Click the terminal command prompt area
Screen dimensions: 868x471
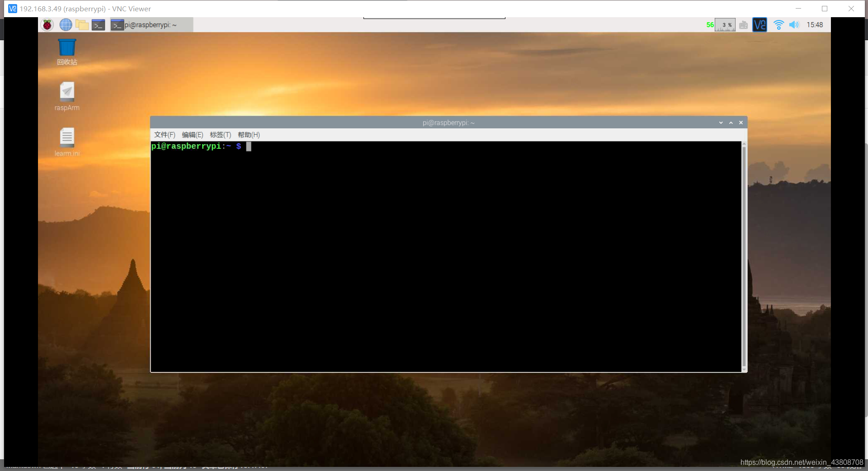[446, 256]
